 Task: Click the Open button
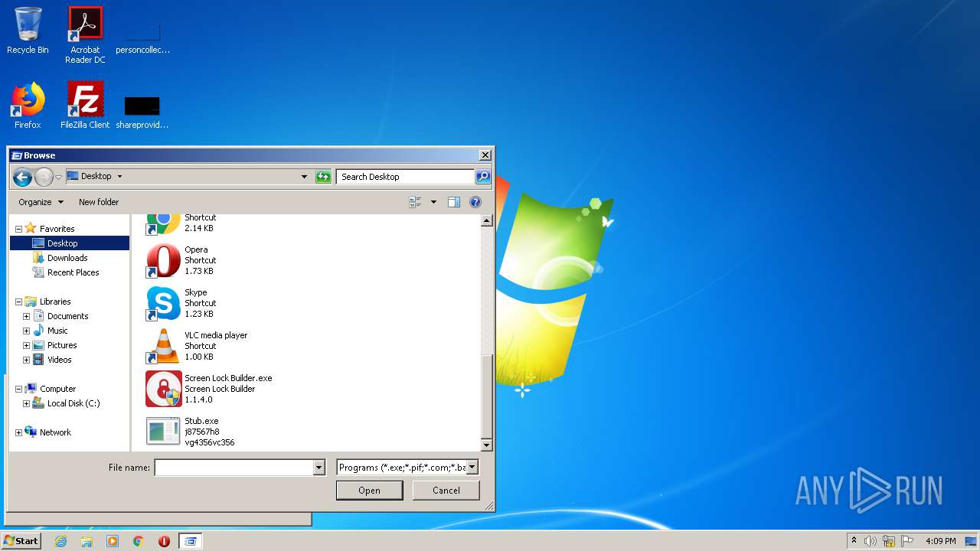click(x=369, y=491)
